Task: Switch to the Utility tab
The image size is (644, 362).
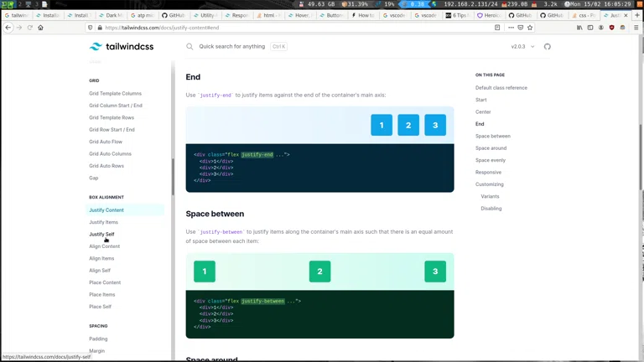Action: coord(205,15)
